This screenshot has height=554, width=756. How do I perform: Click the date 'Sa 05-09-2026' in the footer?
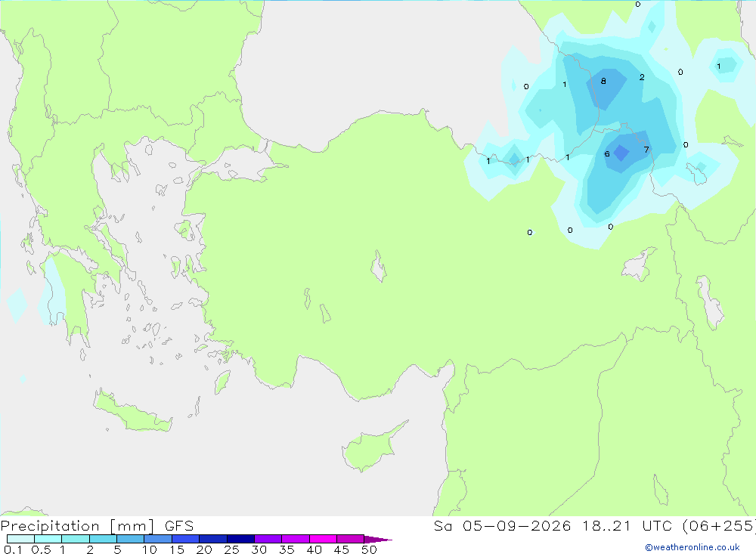coord(502,526)
